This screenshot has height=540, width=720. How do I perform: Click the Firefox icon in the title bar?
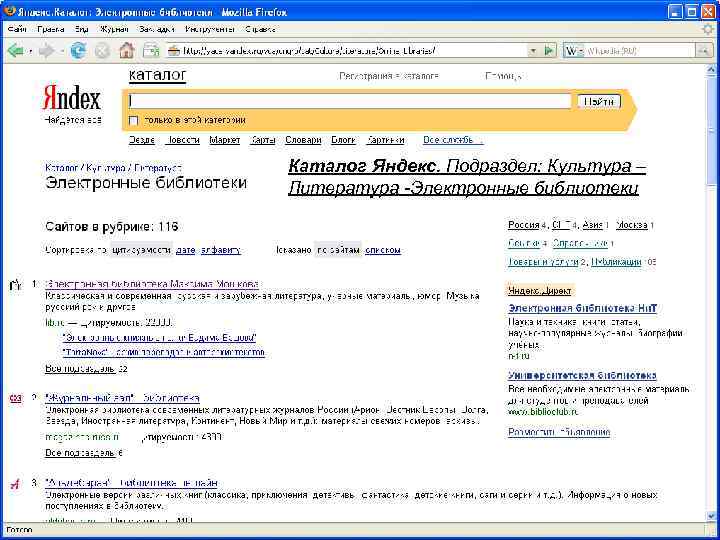point(8,11)
